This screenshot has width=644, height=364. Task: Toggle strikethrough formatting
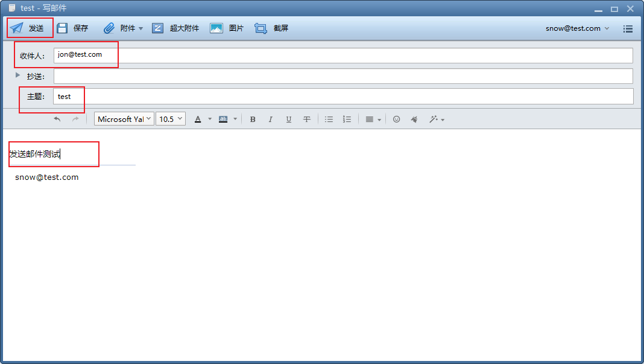click(x=307, y=120)
